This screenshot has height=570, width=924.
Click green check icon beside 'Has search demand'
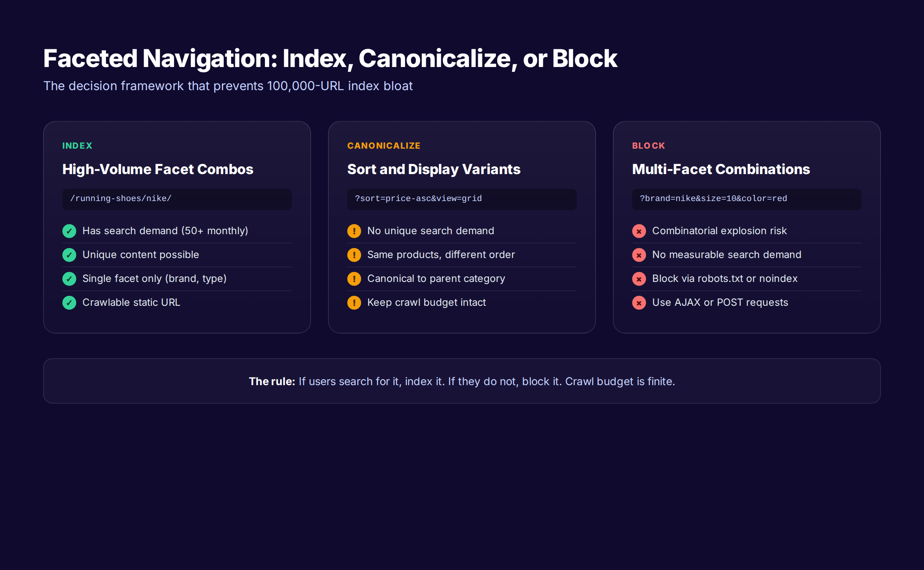click(x=69, y=231)
